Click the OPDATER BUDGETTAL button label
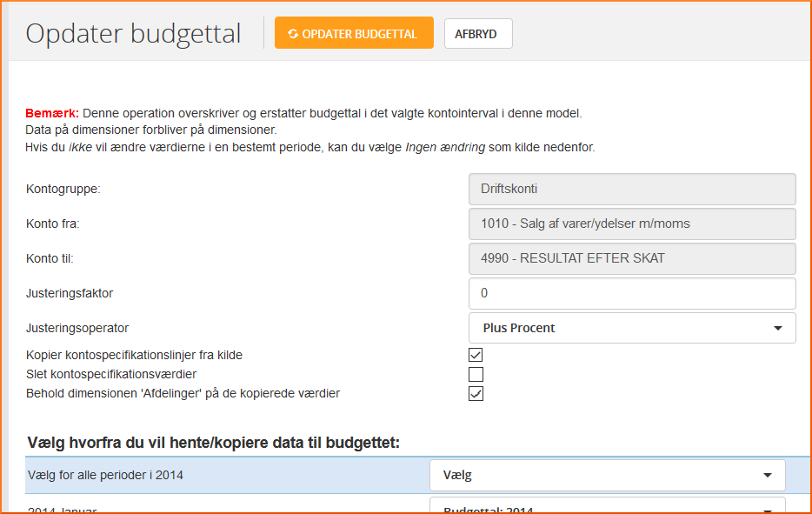This screenshot has width=812, height=514. (359, 34)
